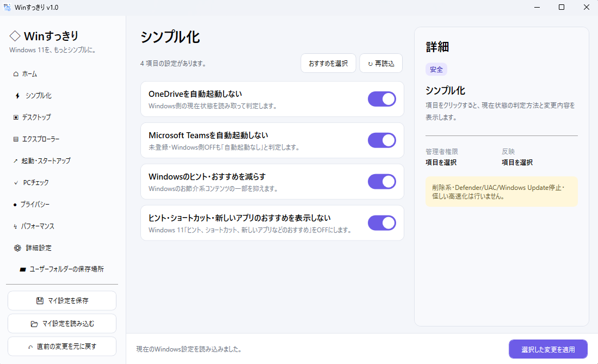Toggle OneDriveを自動起動しない switch

pyautogui.click(x=382, y=99)
